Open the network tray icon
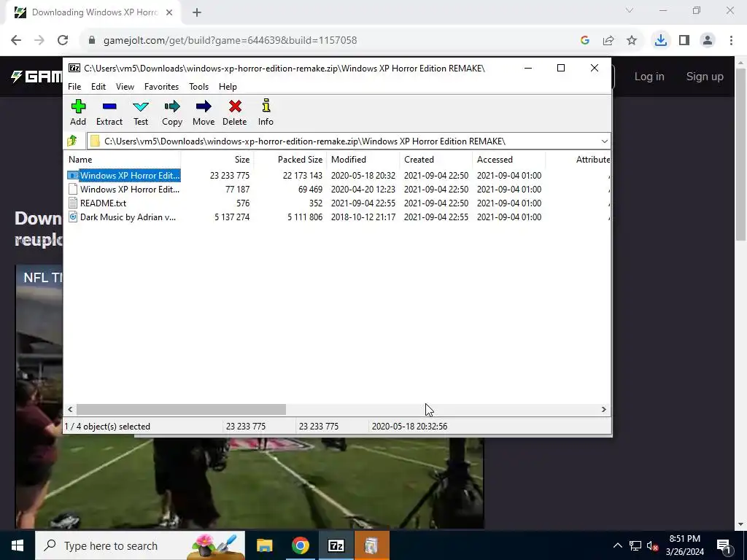This screenshot has width=747, height=560. pos(635,545)
